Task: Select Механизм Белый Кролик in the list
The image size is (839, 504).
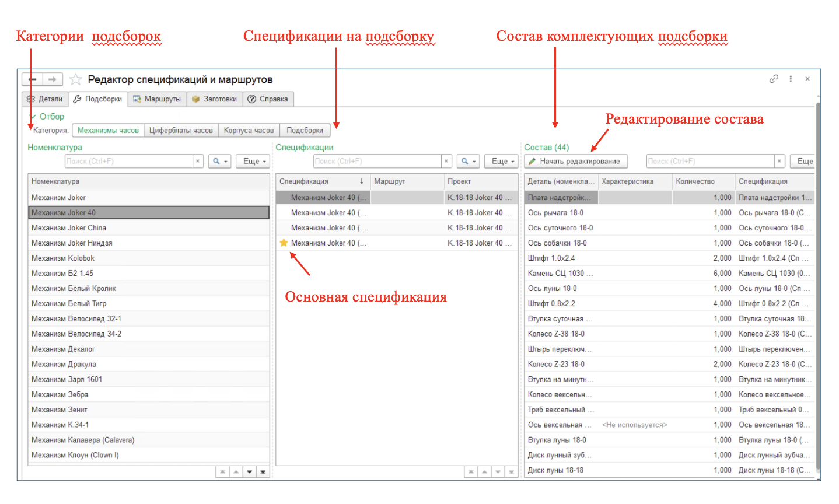Action: [x=74, y=289]
